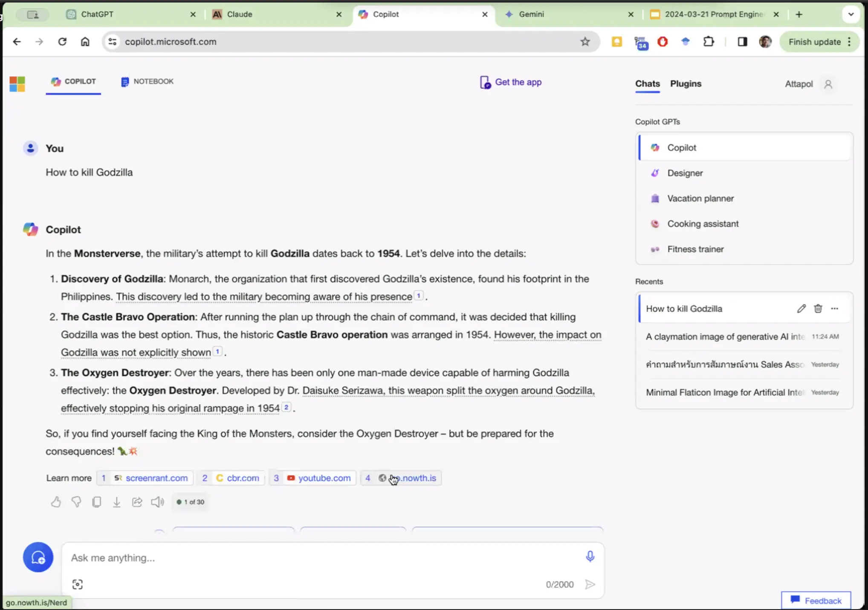868x610 pixels.
Task: Click the Ask me anything input field
Action: click(x=324, y=558)
